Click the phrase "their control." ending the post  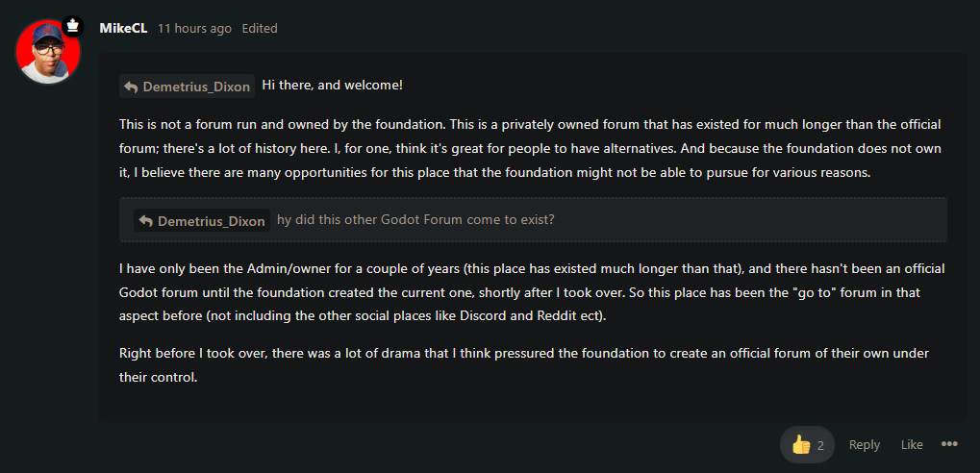coord(159,377)
